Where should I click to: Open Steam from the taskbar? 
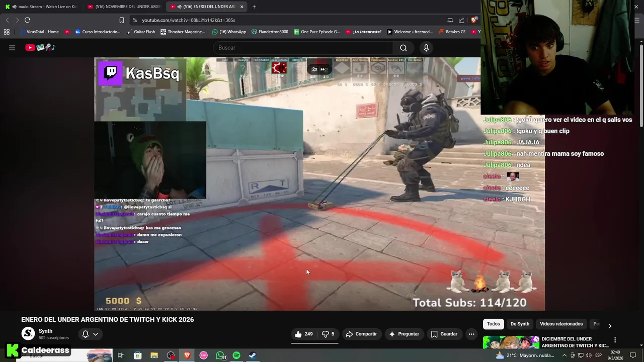253,355
